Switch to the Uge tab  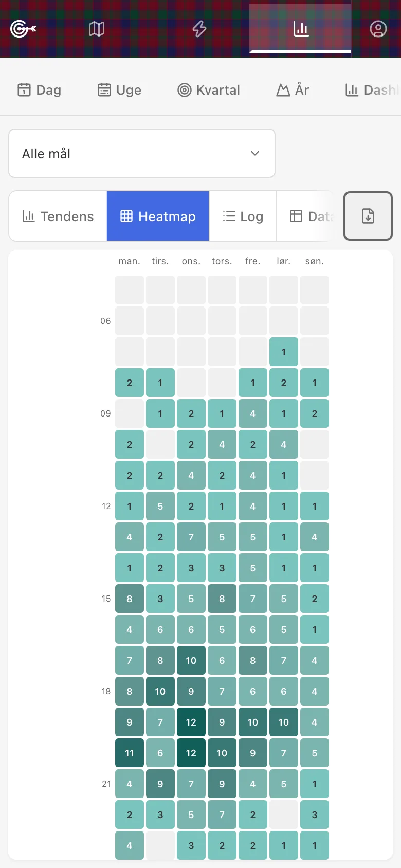[119, 90]
